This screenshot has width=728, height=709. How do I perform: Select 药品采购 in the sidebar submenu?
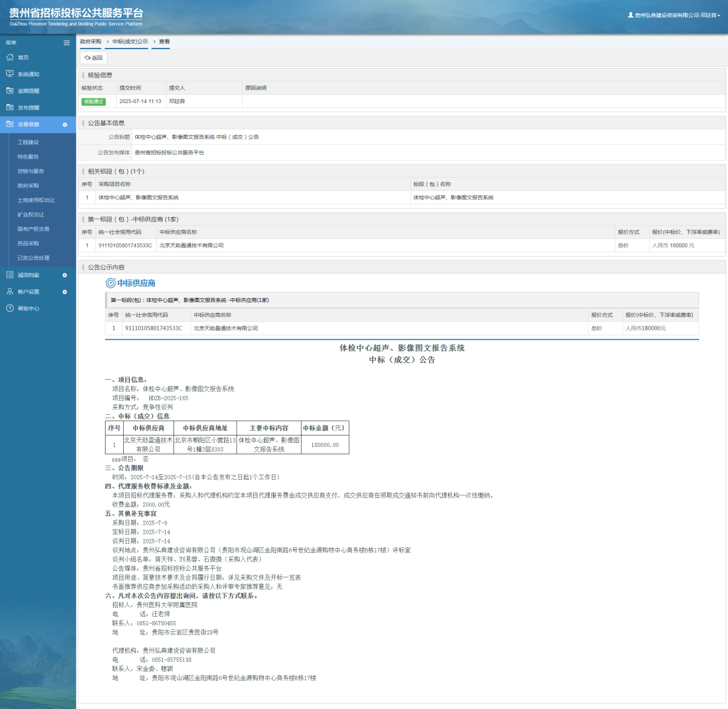coord(28,243)
